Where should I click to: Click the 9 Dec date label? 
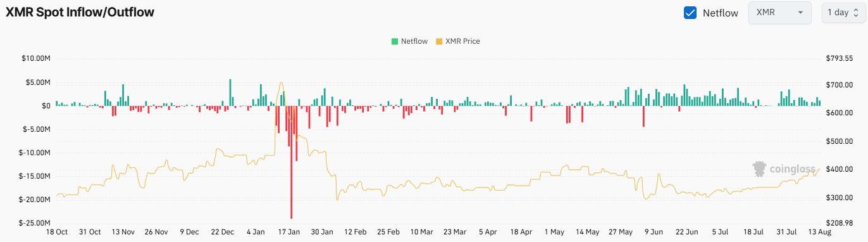(x=189, y=232)
